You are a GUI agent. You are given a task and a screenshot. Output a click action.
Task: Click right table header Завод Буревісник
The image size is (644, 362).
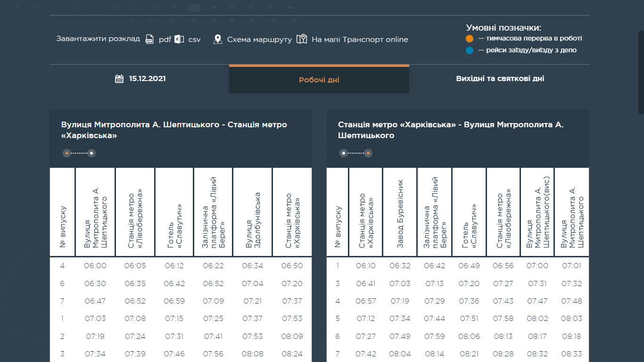(400, 212)
